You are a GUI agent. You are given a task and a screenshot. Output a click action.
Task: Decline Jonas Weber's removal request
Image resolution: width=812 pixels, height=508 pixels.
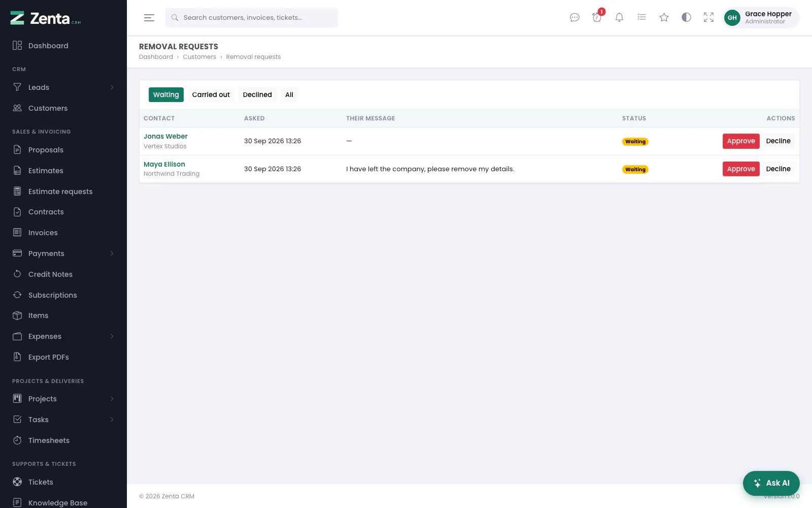pos(778,141)
